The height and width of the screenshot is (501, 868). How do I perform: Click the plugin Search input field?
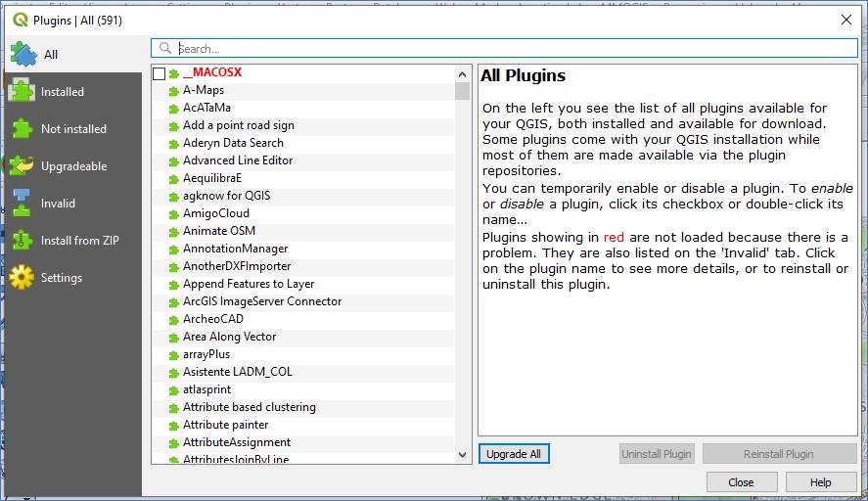tap(504, 48)
